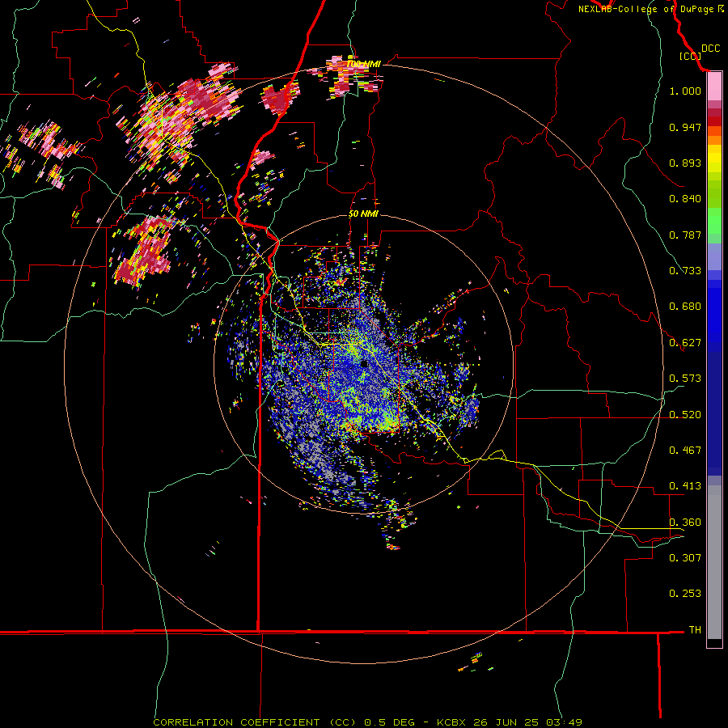728x728 pixels.
Task: Select the 0.733 legend value
Action: tap(685, 271)
